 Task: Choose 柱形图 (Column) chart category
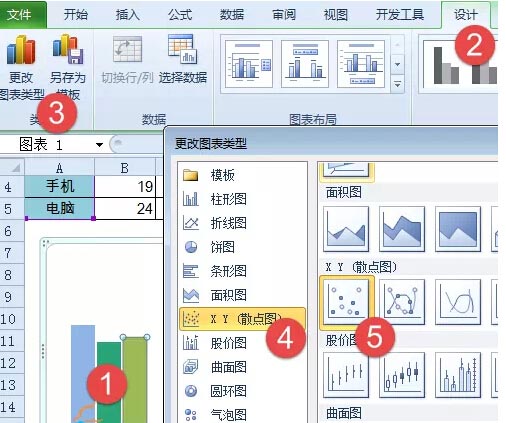tap(242, 199)
